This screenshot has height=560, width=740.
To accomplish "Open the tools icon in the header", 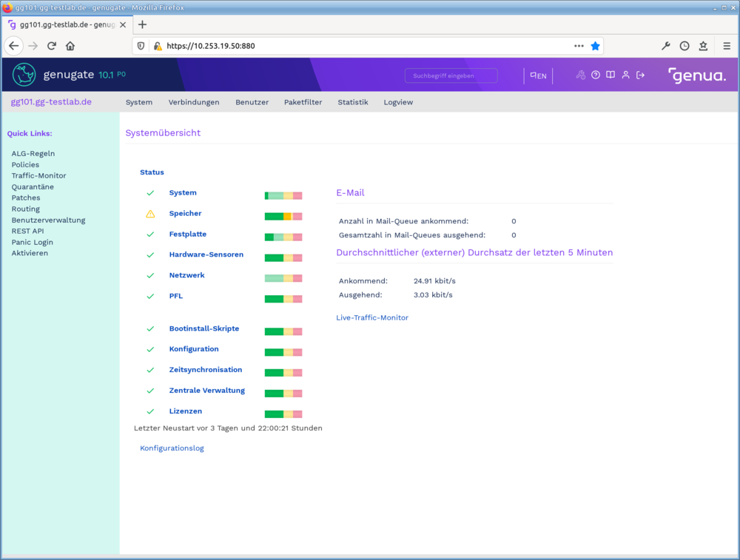I will [582, 75].
